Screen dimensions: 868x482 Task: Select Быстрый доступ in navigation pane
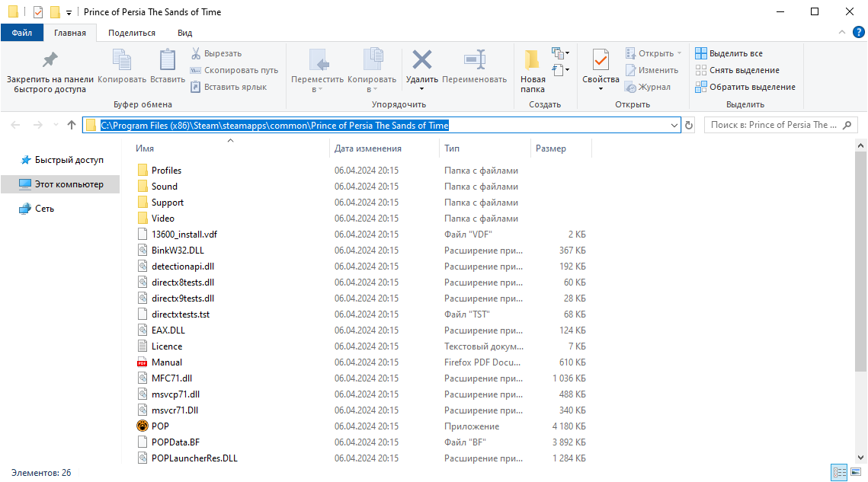click(x=62, y=160)
